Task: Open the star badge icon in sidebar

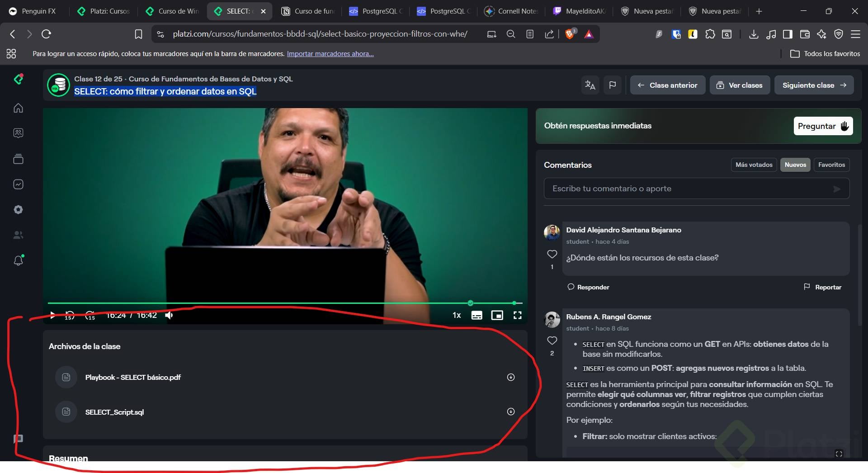Action: [18, 209]
